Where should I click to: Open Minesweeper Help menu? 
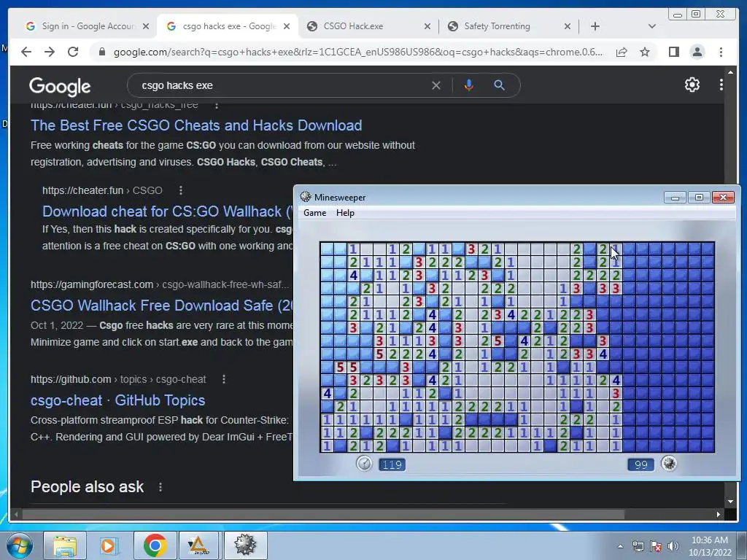(x=345, y=213)
